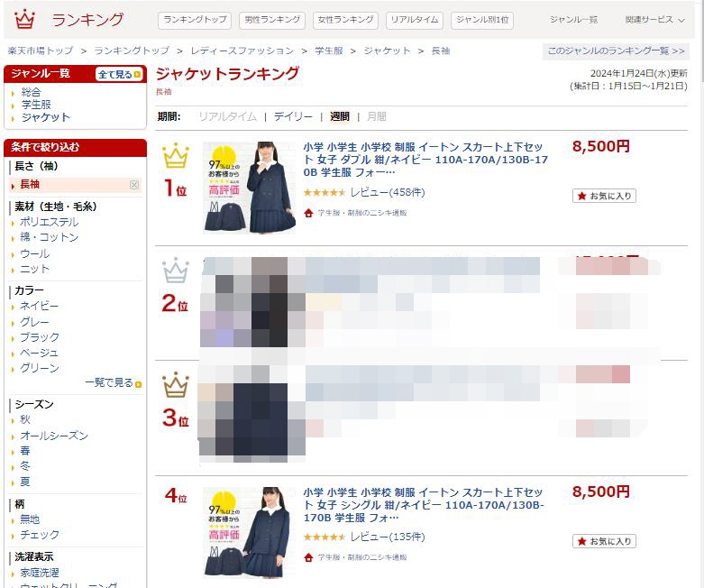
Task: Click the shop house icon under first product
Action: coord(308,213)
